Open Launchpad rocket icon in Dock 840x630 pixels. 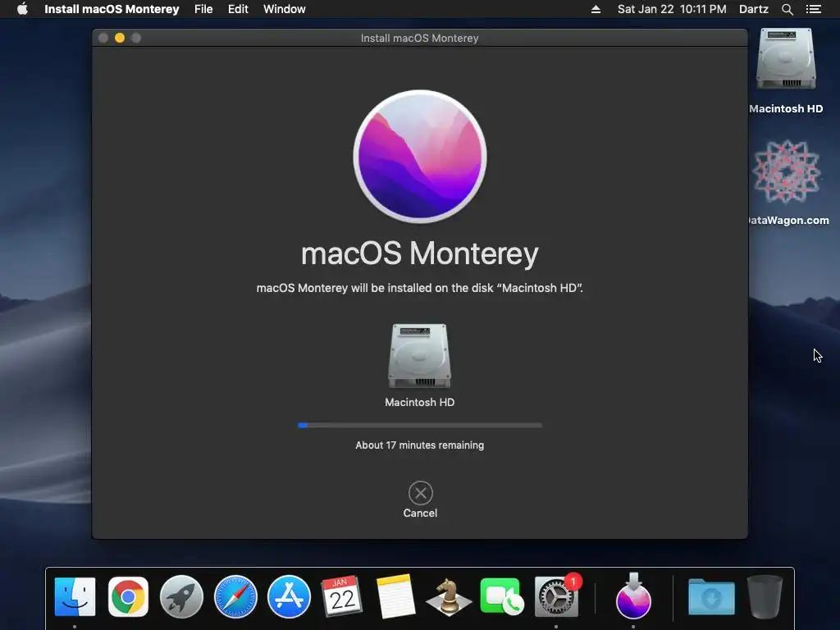pos(181,596)
